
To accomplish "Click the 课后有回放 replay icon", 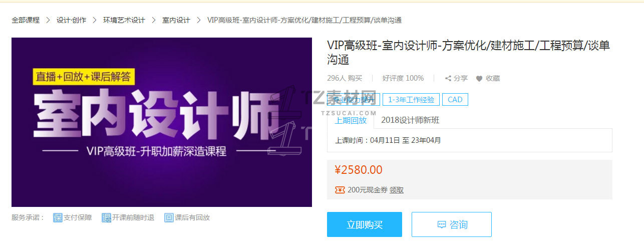I will pyautogui.click(x=169, y=217).
